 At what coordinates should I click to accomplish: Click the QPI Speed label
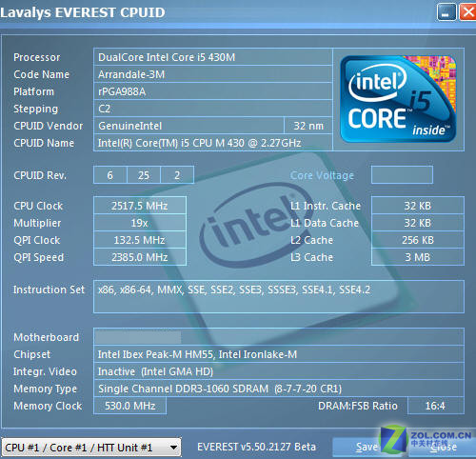pyautogui.click(x=38, y=257)
